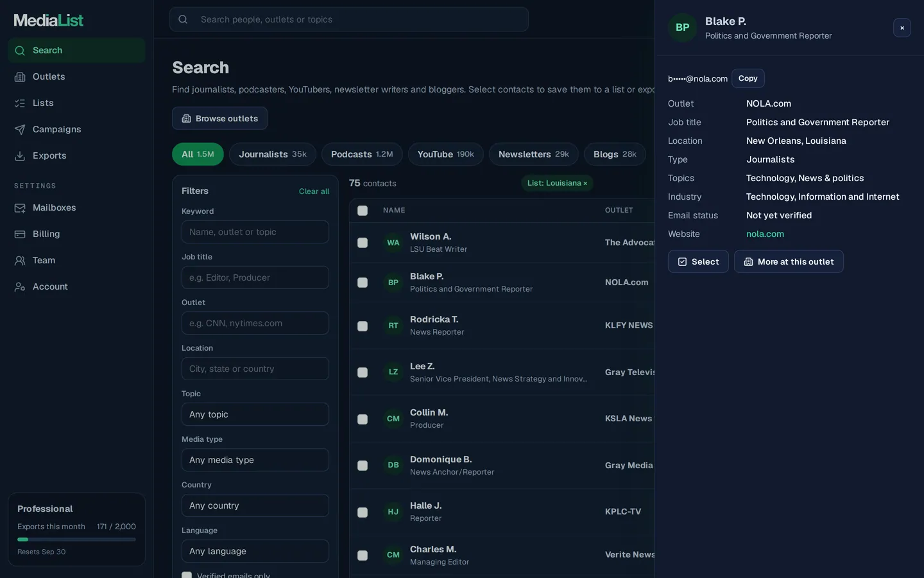Open Campaigns paper-plane icon
The image size is (924, 578).
click(20, 129)
